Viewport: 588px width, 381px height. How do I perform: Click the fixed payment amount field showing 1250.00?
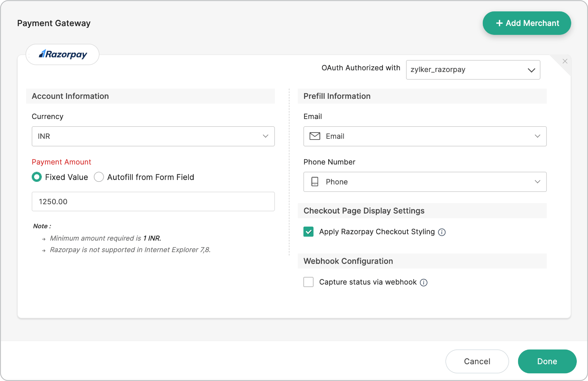pyautogui.click(x=153, y=201)
